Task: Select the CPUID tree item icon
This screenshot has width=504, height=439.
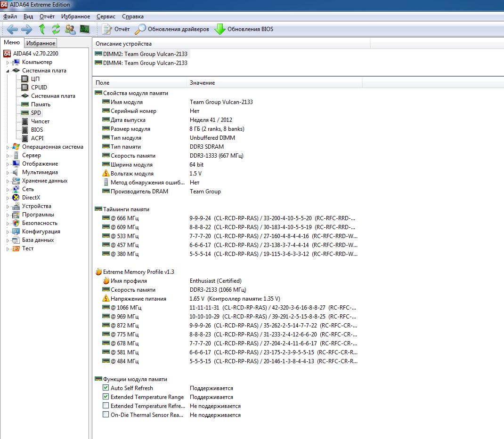Action: (x=25, y=88)
